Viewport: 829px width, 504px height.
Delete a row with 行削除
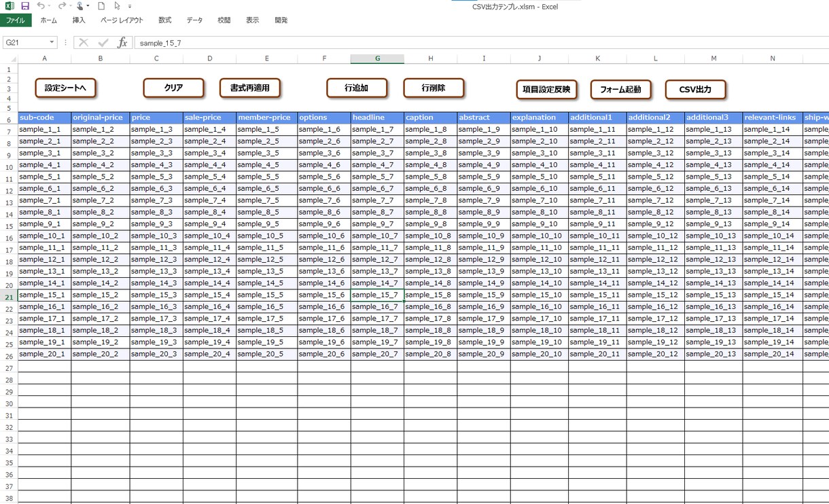click(434, 88)
